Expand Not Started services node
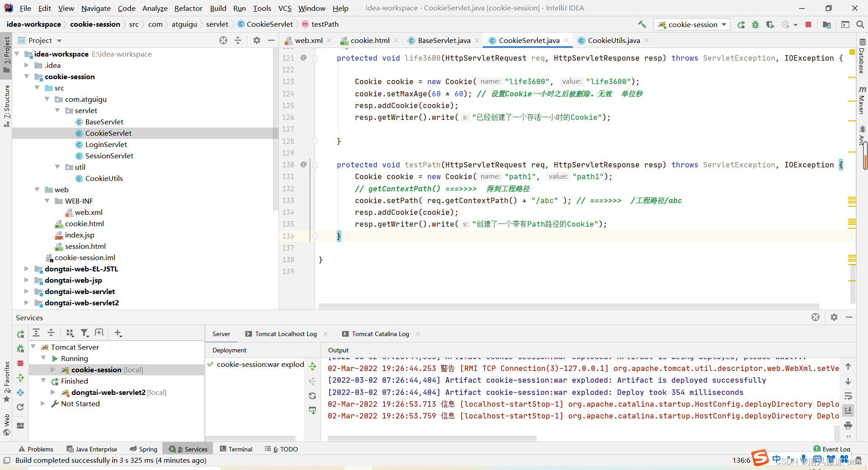This screenshot has height=470, width=868. click(x=43, y=404)
